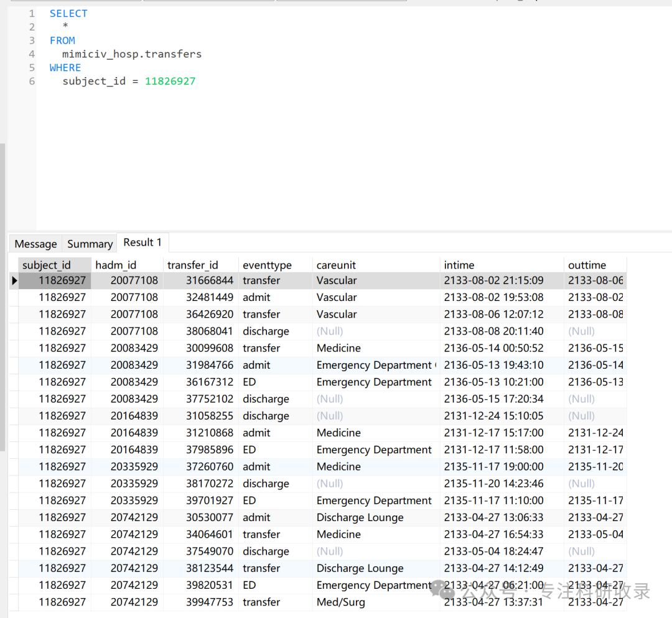Select transfer_id cell 36167312

pyautogui.click(x=200, y=382)
